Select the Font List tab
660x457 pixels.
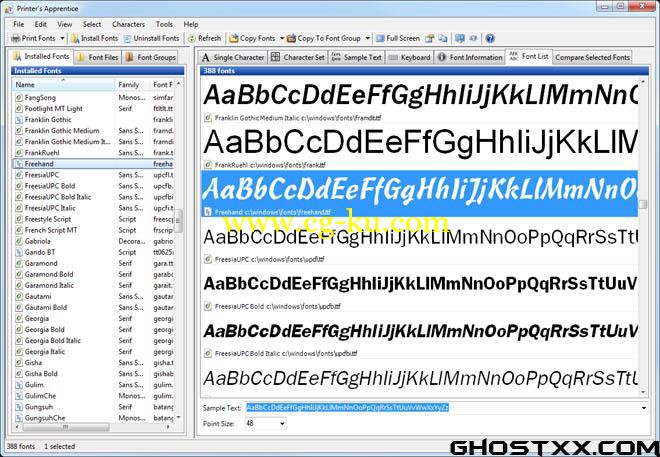[529, 56]
